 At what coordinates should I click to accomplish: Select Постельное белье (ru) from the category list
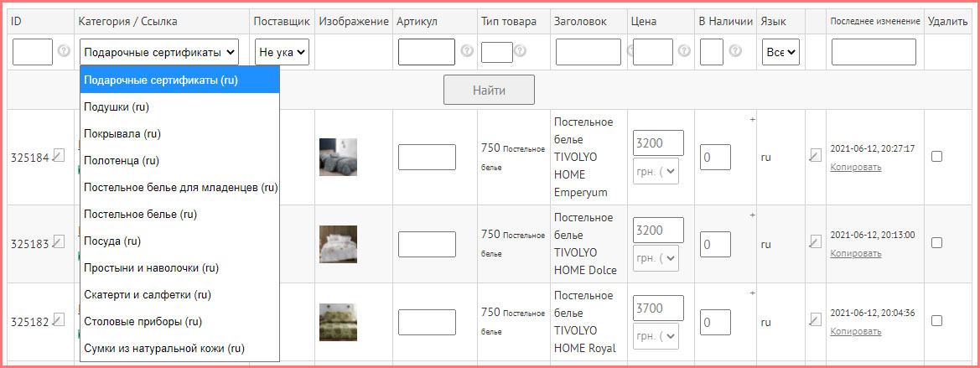pyautogui.click(x=140, y=214)
